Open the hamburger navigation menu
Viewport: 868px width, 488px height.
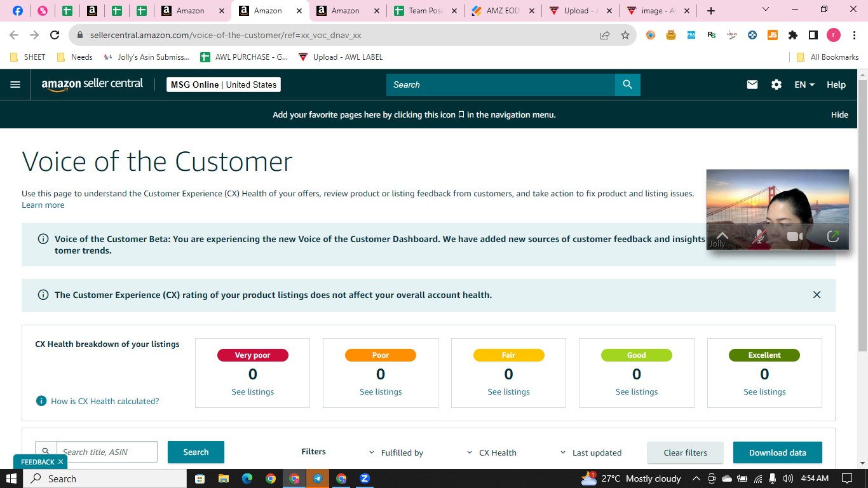(x=15, y=85)
